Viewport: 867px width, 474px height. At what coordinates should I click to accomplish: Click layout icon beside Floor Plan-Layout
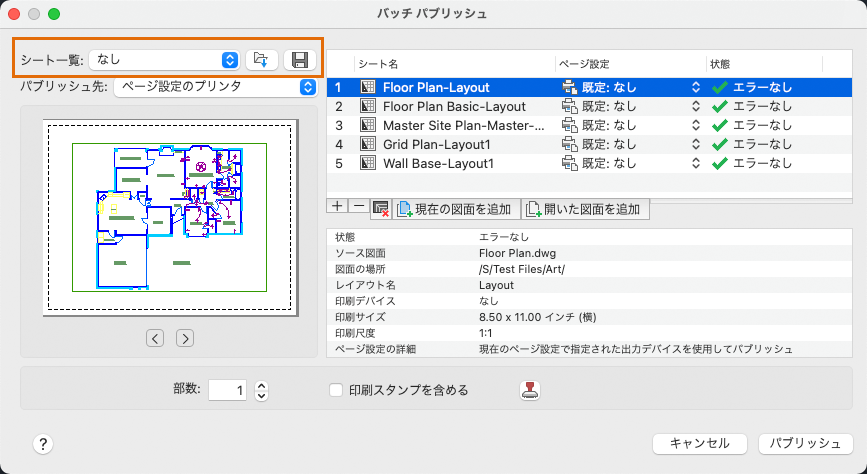pos(368,87)
